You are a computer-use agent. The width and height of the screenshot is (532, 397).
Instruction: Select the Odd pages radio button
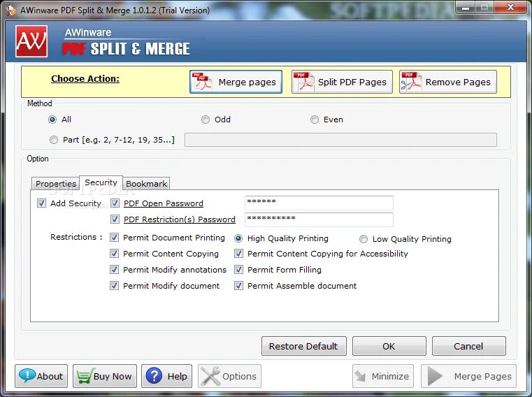pyautogui.click(x=206, y=120)
